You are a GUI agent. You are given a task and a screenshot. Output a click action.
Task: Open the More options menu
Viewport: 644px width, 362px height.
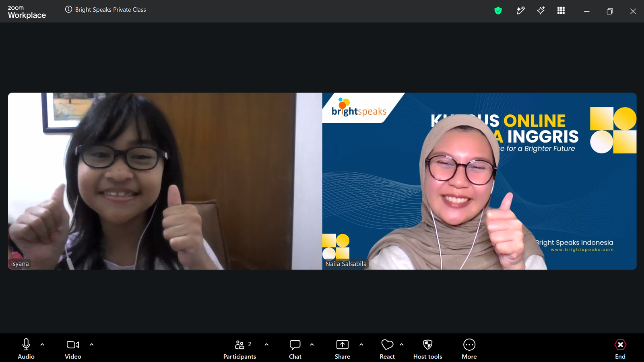469,349
